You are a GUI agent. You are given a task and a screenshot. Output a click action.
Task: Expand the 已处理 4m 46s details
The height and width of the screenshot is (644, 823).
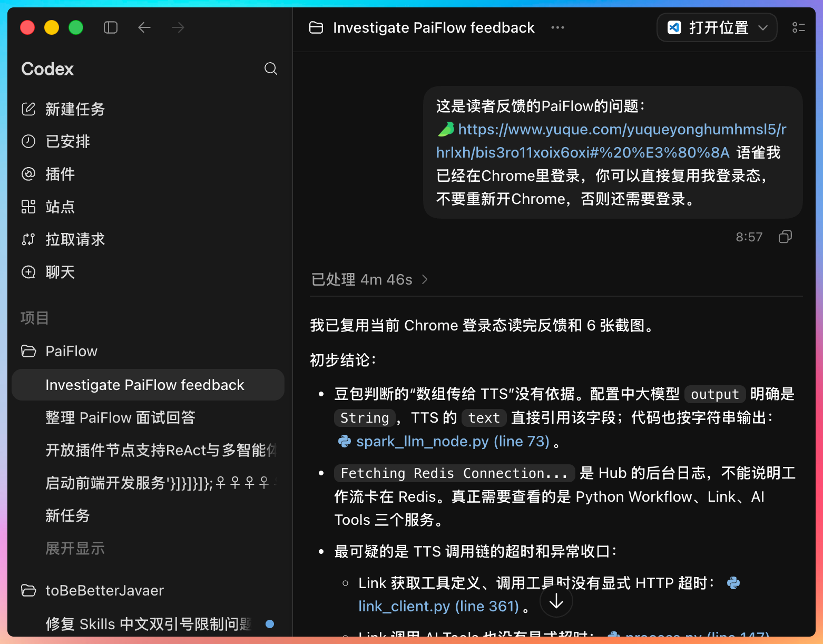(x=370, y=279)
